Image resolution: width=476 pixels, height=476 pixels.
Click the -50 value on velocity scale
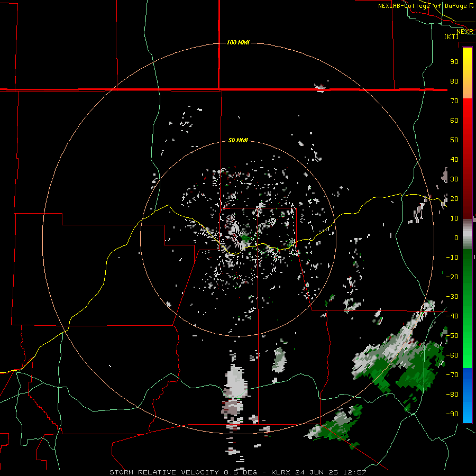pyautogui.click(x=452, y=336)
